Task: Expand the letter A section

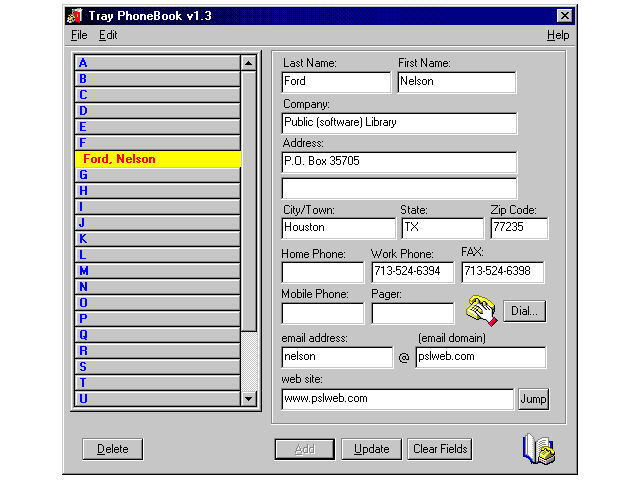Action: point(157,63)
